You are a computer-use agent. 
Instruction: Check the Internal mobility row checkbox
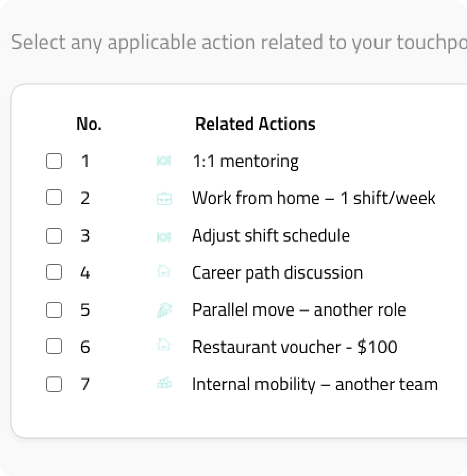click(x=54, y=384)
